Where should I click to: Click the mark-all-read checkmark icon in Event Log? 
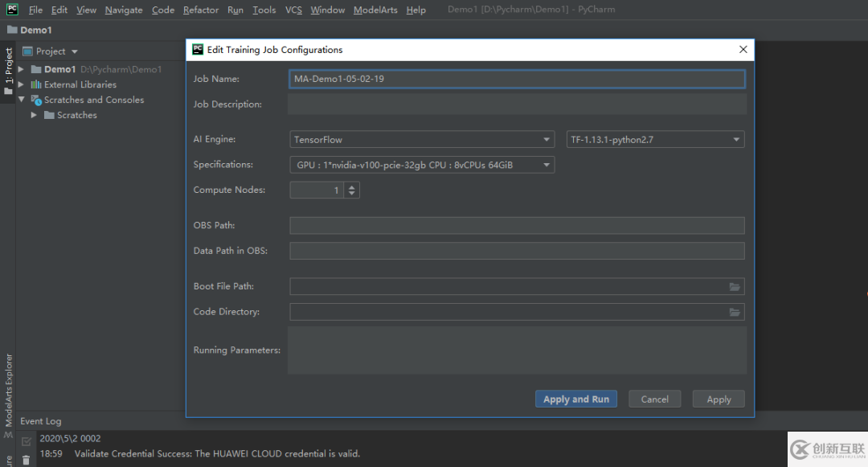tap(26, 440)
